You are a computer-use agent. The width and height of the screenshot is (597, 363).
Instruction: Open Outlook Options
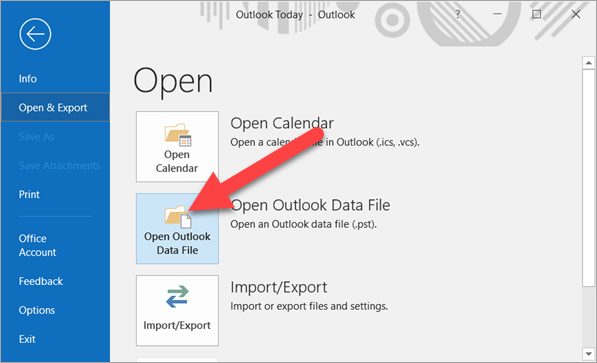[x=37, y=310]
